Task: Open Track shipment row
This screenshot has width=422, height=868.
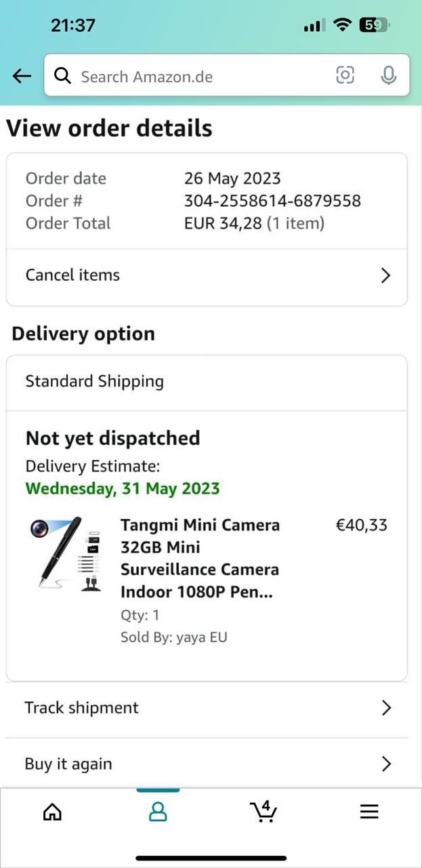Action: 82,708
